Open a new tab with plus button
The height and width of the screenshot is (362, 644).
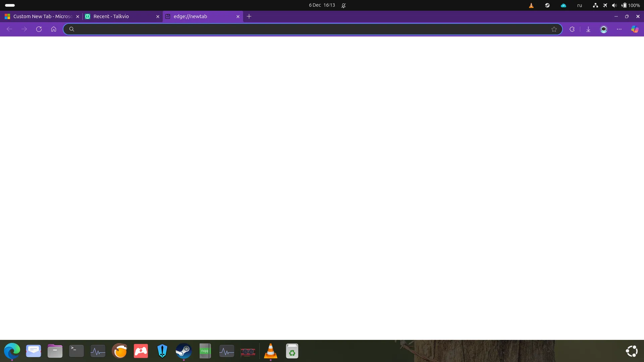click(x=249, y=16)
